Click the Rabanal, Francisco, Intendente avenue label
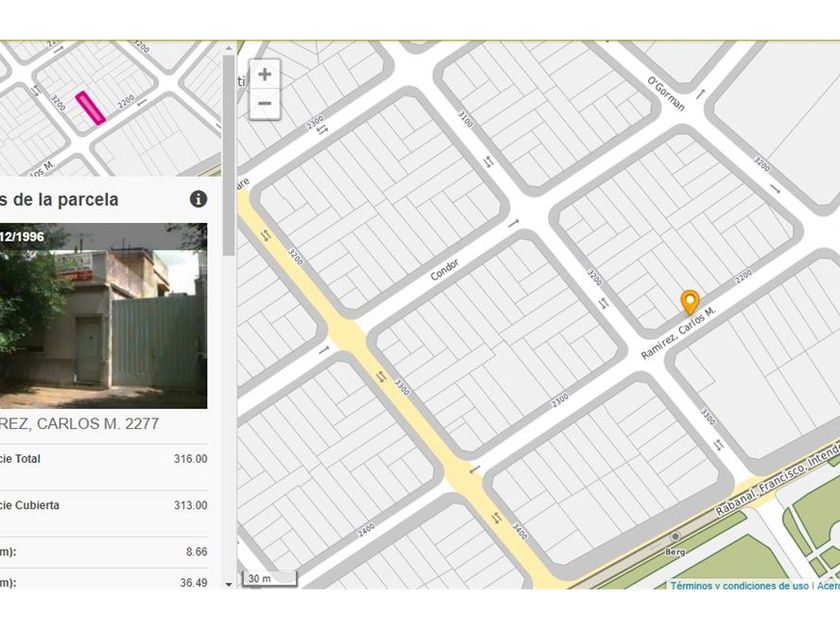This screenshot has height=630, width=840. 777,481
